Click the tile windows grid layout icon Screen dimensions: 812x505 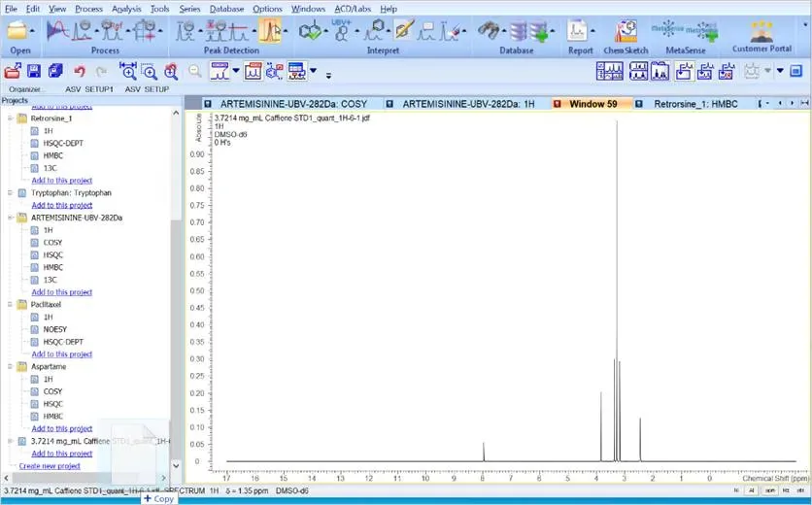(x=610, y=71)
